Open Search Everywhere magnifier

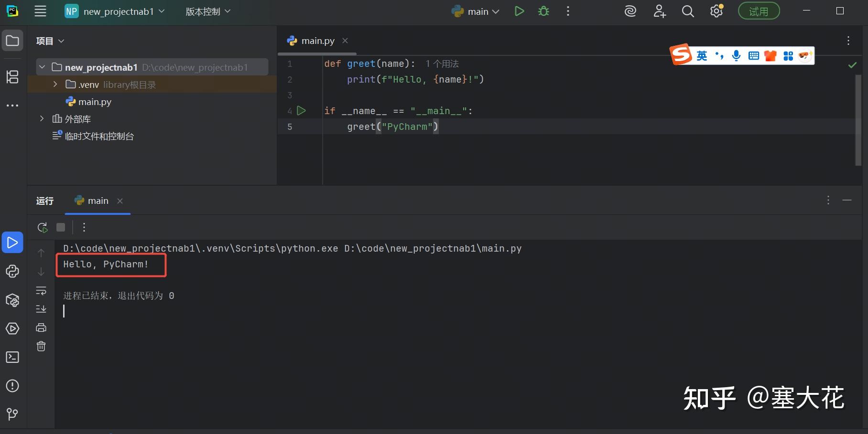click(688, 11)
